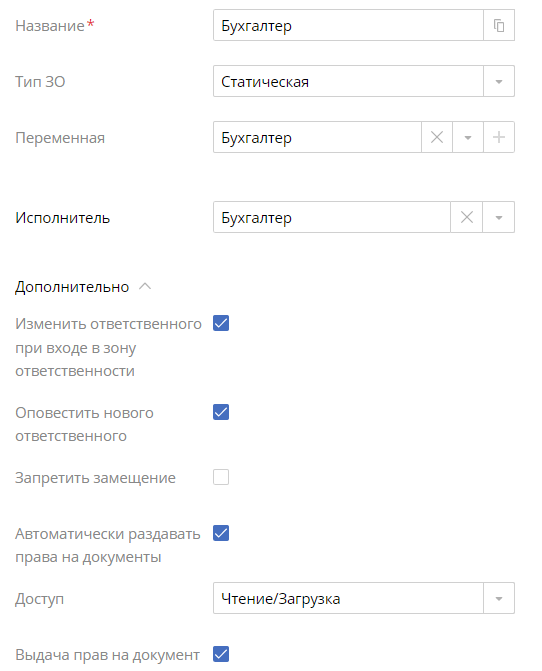Click the Дополнительно section header
Viewport: 542px width, 671px height.
tap(72, 287)
